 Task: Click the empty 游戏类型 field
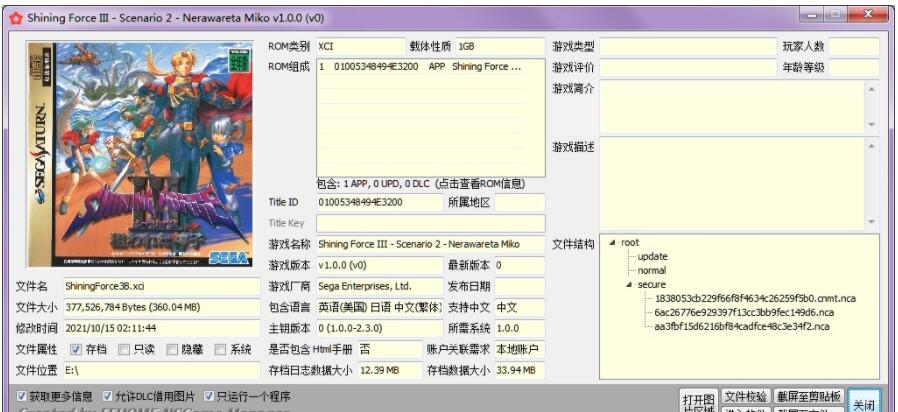pos(688,46)
